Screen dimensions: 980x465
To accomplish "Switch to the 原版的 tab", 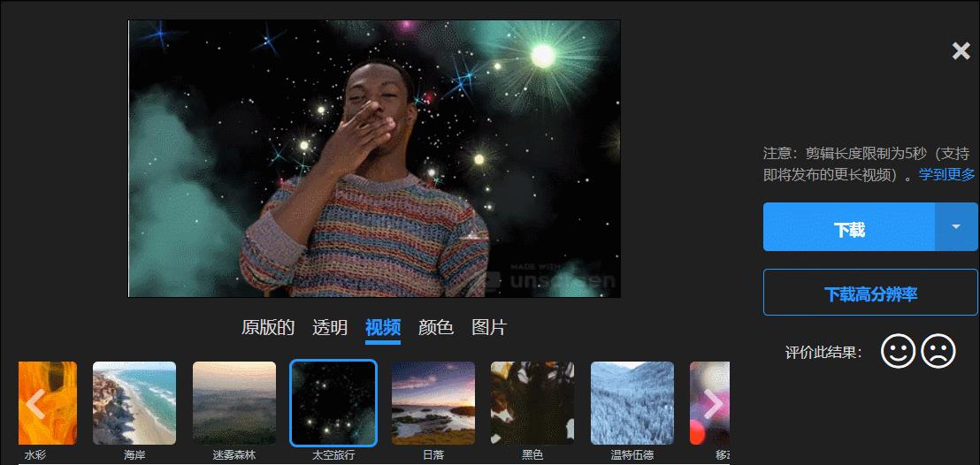I will (x=267, y=327).
